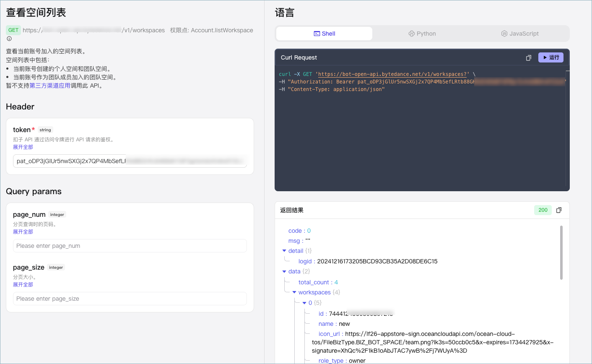Collapse the workspaces array node
The width and height of the screenshot is (592, 364).
pos(294,292)
